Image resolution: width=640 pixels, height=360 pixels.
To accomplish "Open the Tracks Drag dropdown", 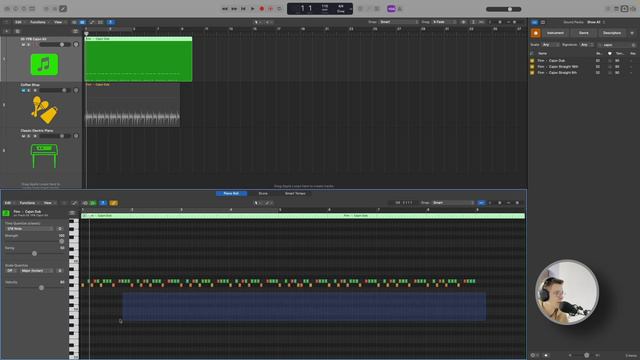I will click(x=444, y=22).
